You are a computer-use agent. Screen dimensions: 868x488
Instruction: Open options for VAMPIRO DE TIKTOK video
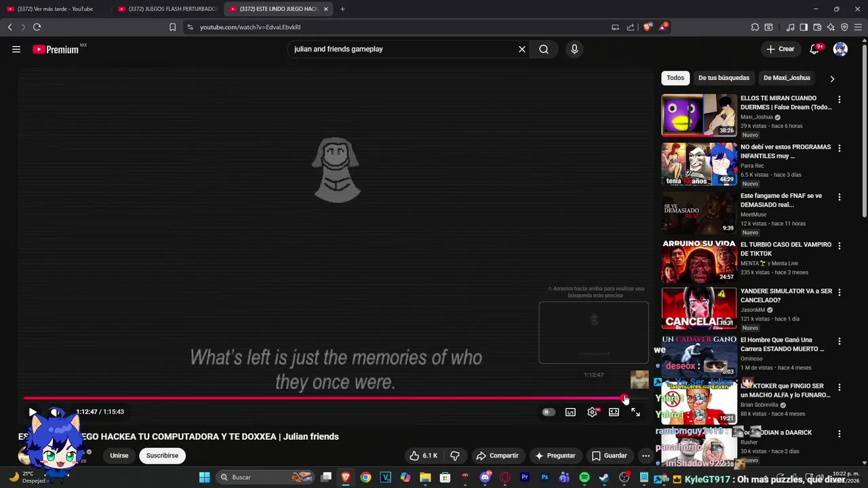click(x=840, y=246)
